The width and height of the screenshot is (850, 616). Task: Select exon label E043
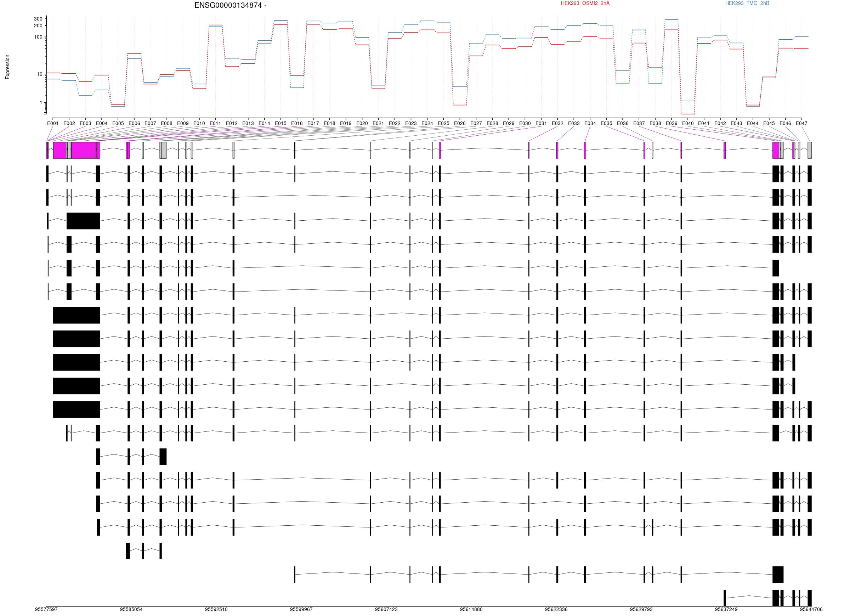point(736,123)
